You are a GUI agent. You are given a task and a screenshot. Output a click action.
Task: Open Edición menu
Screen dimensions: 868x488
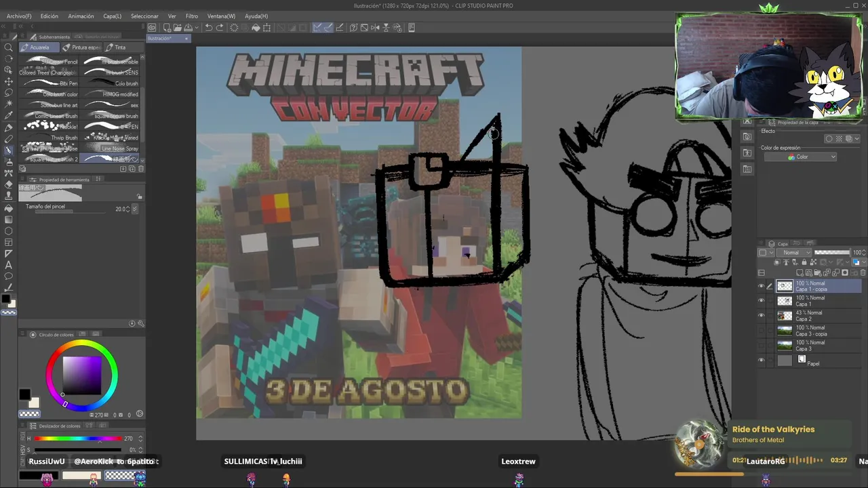click(x=50, y=16)
